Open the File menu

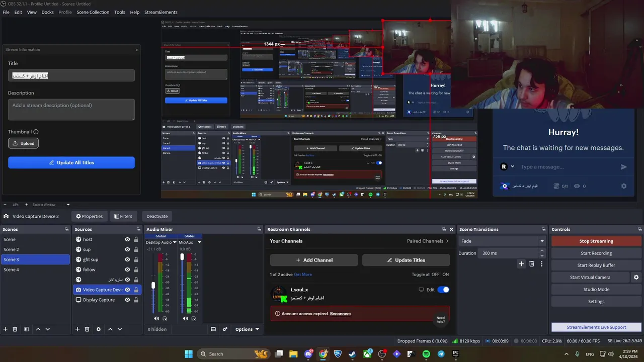point(6,12)
